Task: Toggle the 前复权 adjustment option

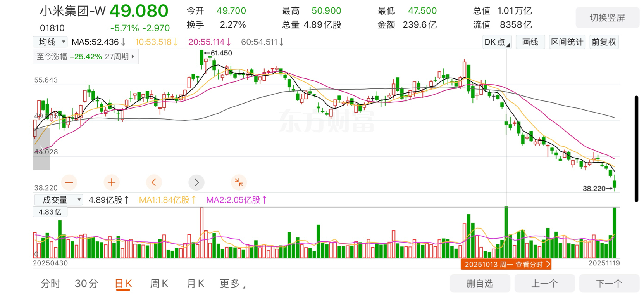Action: pos(604,42)
